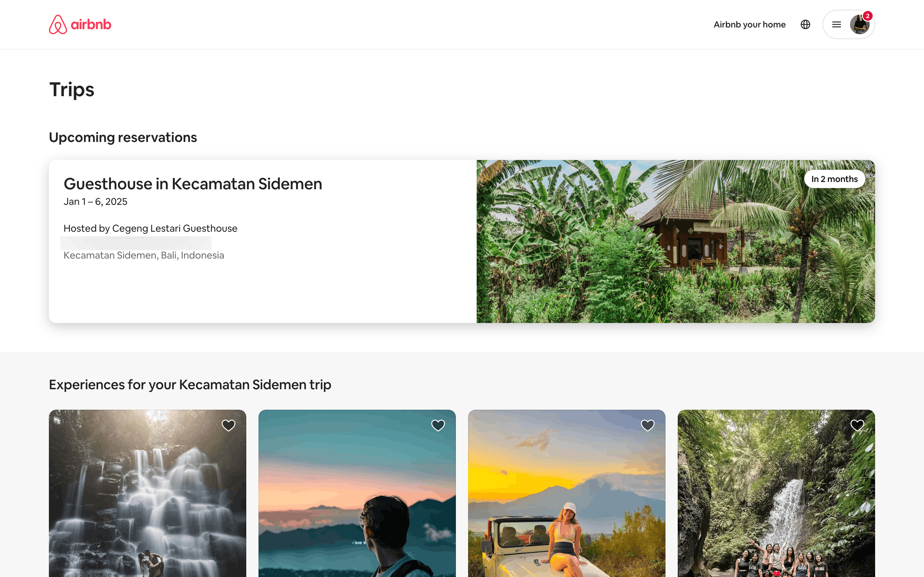Click the Jan 1 – 6, 2025 dates

point(95,201)
